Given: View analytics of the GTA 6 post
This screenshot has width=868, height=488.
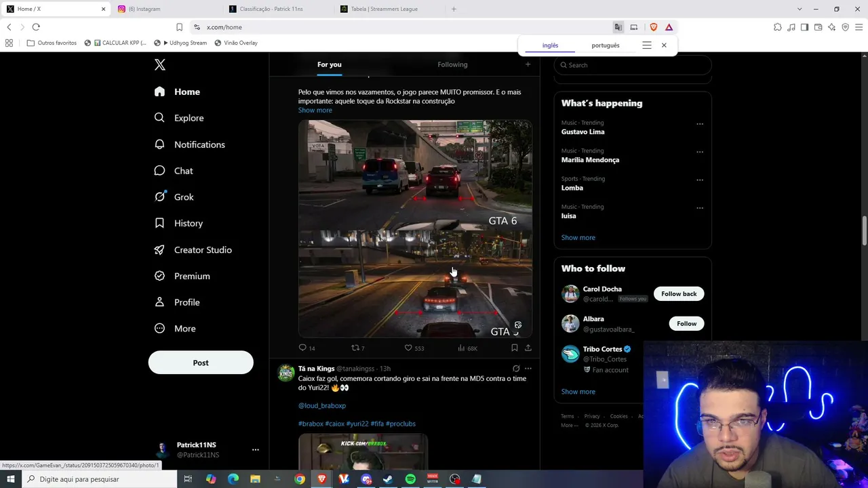Looking at the screenshot, I should 467,348.
